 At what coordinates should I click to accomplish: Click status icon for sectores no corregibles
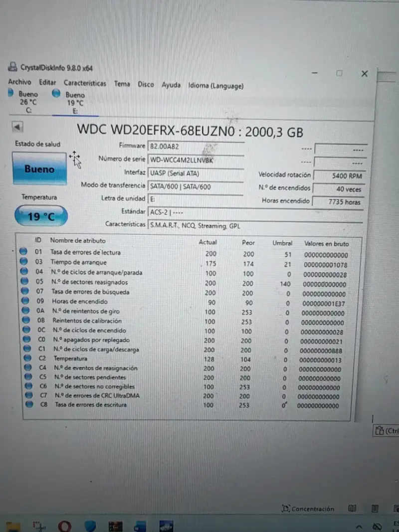pyautogui.click(x=29, y=386)
